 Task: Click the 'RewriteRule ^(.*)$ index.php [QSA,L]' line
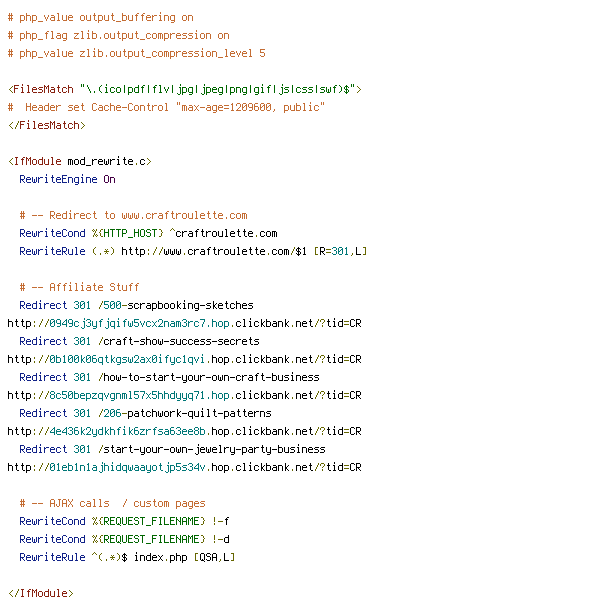pyautogui.click(x=127, y=557)
